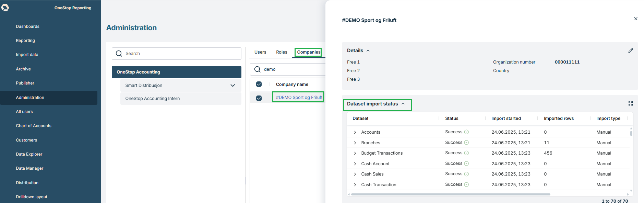Uncheck the #DEMO Sport og Friluft checkbox
This screenshot has height=203, width=644.
pos(259,98)
